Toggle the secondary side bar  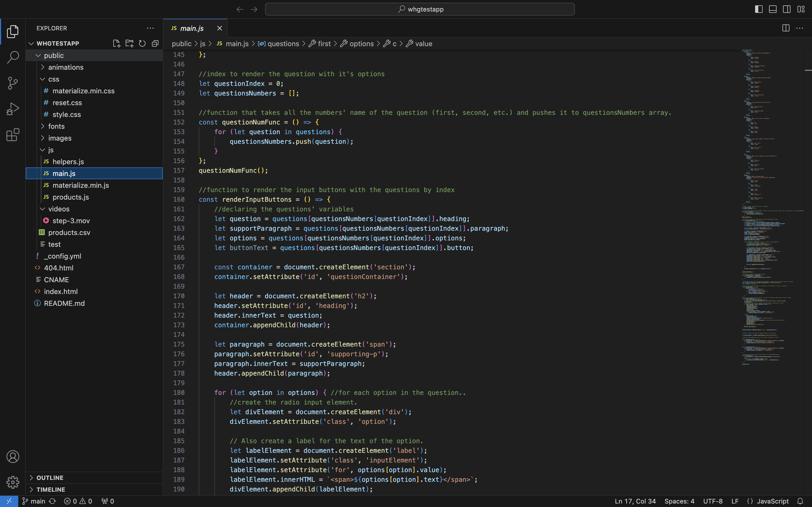click(x=787, y=9)
